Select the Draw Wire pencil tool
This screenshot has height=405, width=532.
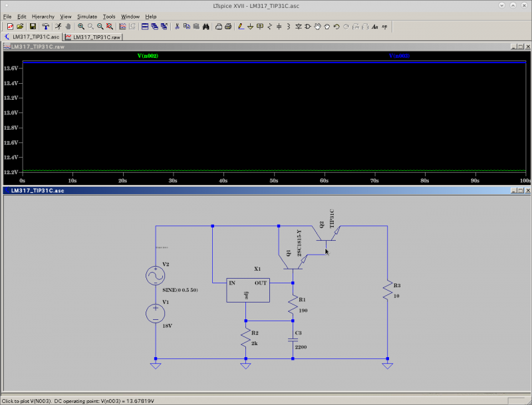coord(241,27)
